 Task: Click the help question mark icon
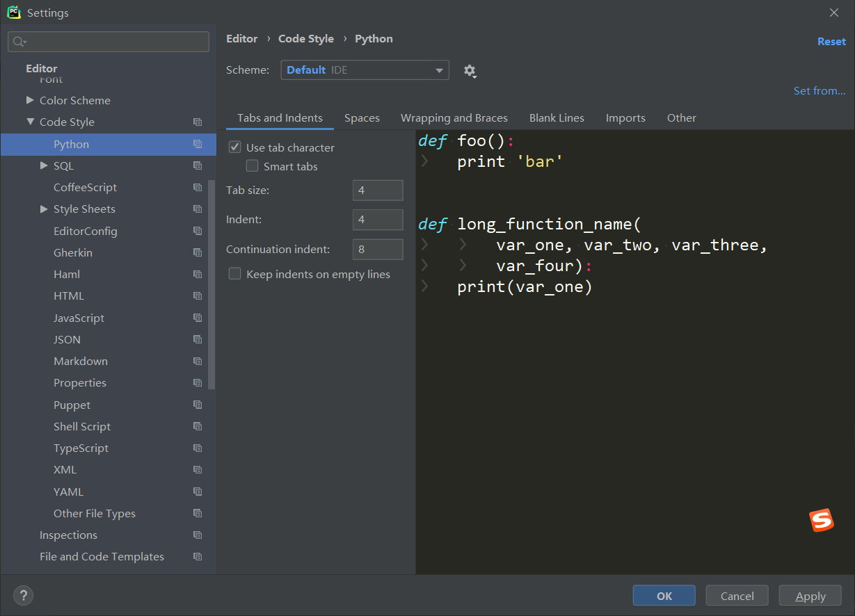coord(23,595)
